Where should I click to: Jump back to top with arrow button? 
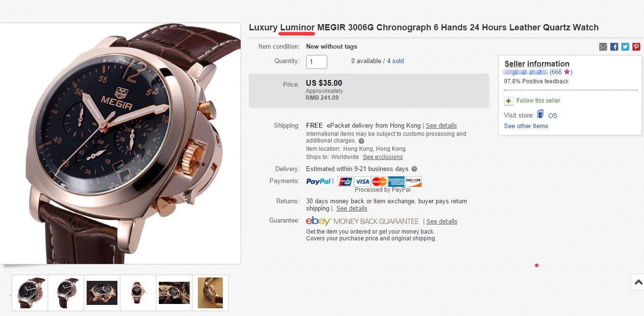(x=638, y=282)
